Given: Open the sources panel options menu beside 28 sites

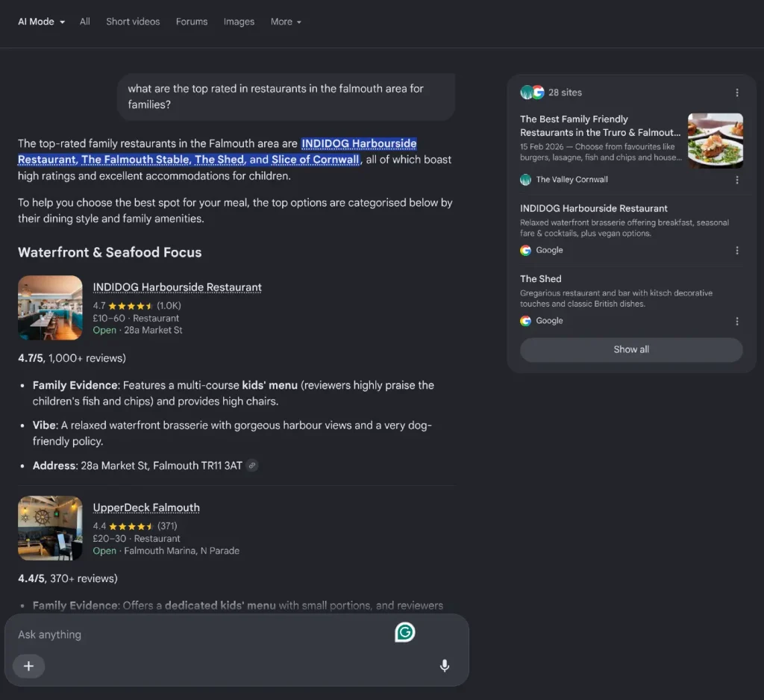Looking at the screenshot, I should coord(736,93).
